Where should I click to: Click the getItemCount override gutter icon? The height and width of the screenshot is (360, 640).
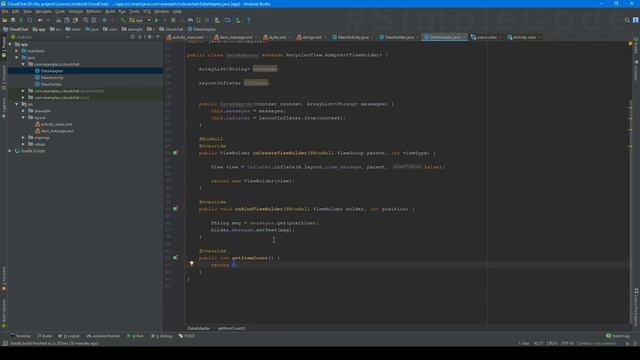point(175,258)
